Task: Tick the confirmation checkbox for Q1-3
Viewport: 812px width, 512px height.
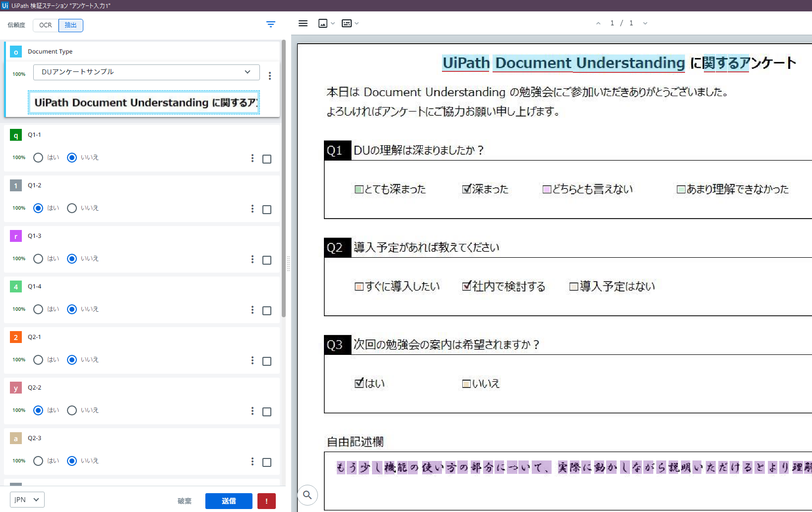Action: click(x=267, y=260)
